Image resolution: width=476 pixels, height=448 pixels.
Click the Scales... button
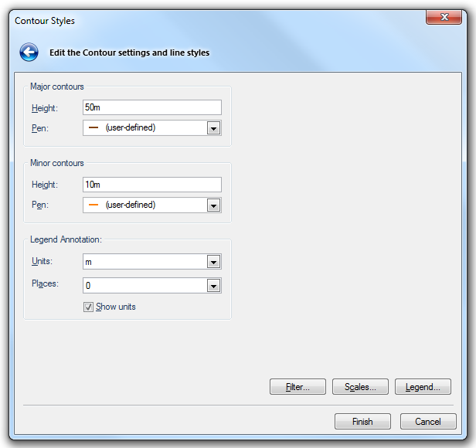tap(360, 387)
